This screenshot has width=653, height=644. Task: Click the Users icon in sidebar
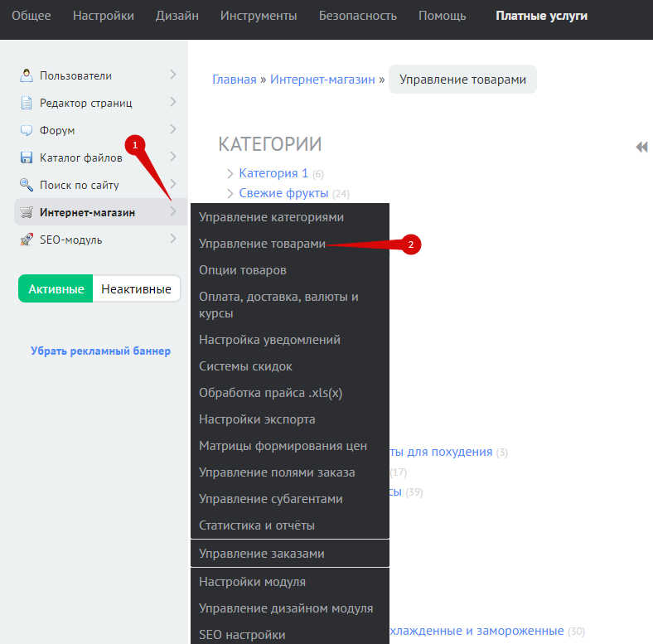click(x=27, y=75)
